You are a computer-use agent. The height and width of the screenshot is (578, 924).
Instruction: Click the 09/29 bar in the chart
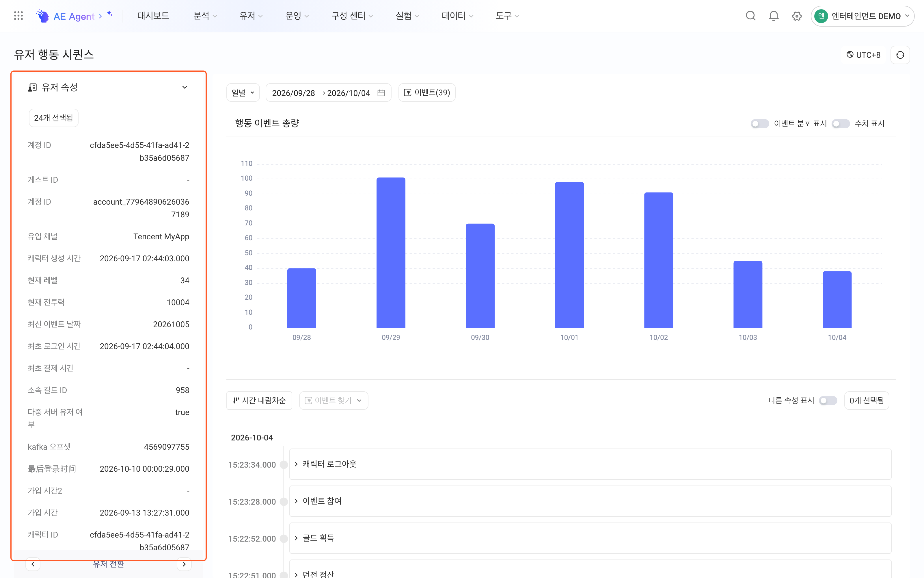pos(391,252)
